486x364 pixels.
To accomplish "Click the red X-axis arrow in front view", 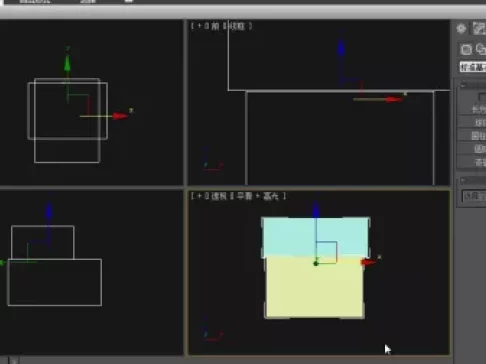I will point(394,99).
